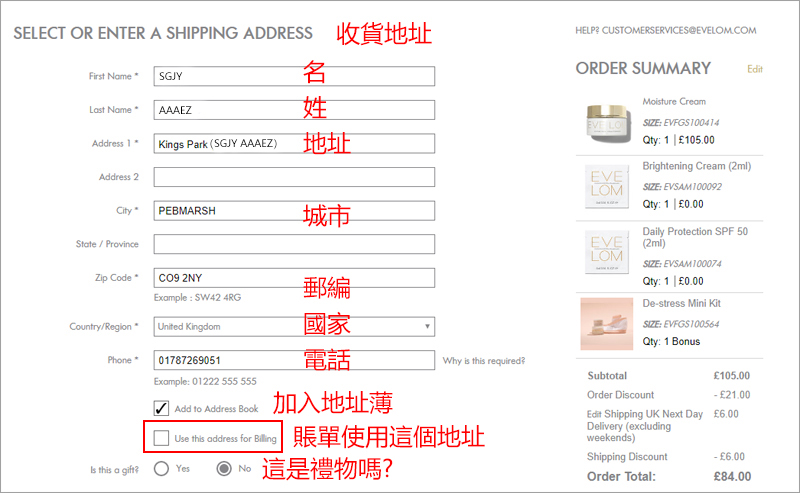
Task: Click the De-stress Mini Kit thumbnail
Action: click(x=607, y=324)
